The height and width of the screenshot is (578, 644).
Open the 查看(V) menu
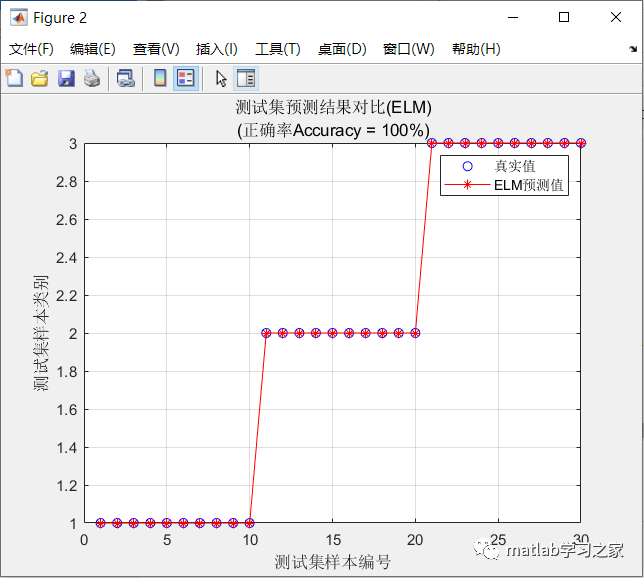pos(156,49)
